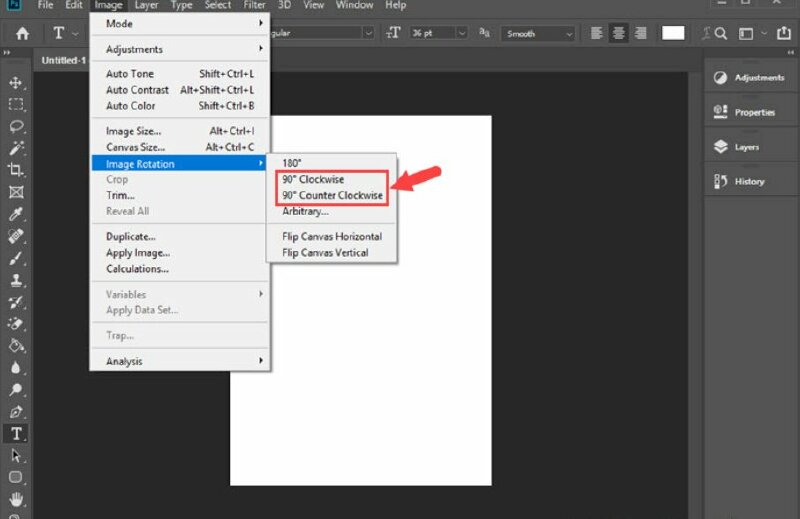The image size is (800, 519).
Task: Open the search magnifier icon
Action: 720,34
